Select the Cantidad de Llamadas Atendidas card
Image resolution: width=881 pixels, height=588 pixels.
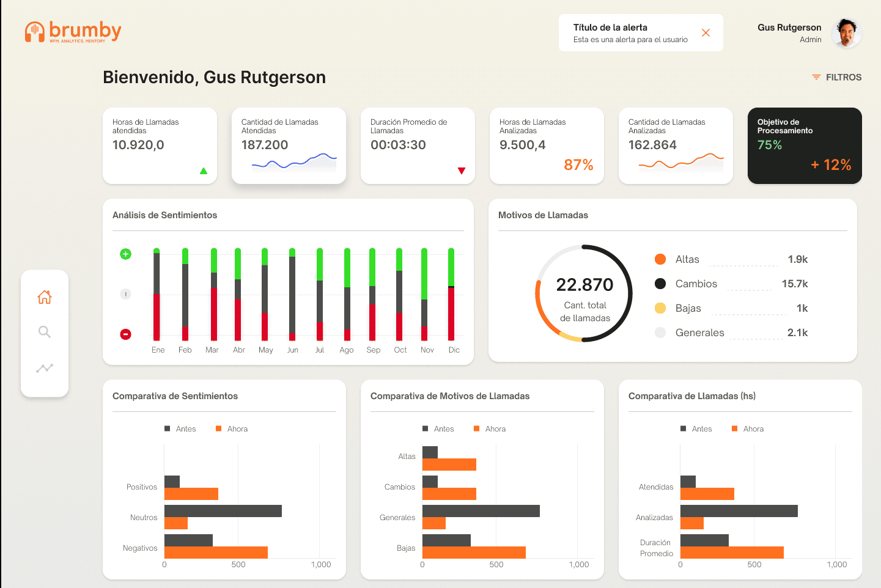click(289, 145)
